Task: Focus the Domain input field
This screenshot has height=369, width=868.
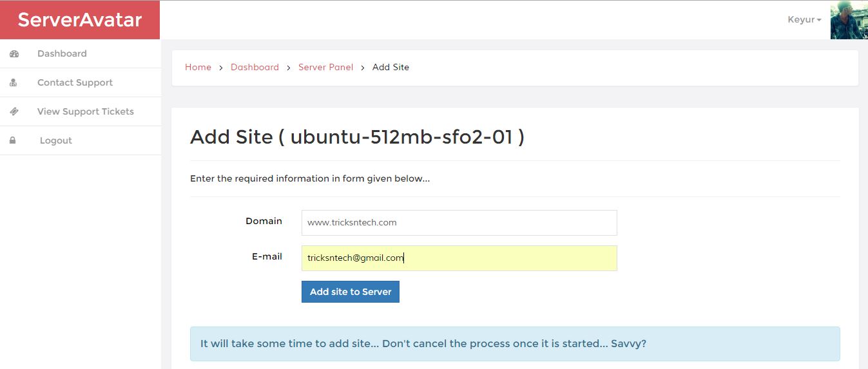Action: (459, 223)
